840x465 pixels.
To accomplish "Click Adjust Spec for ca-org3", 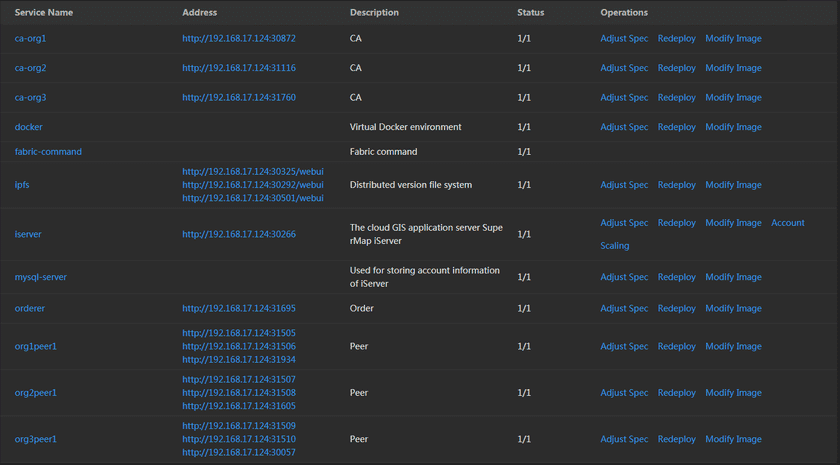I will [x=624, y=98].
